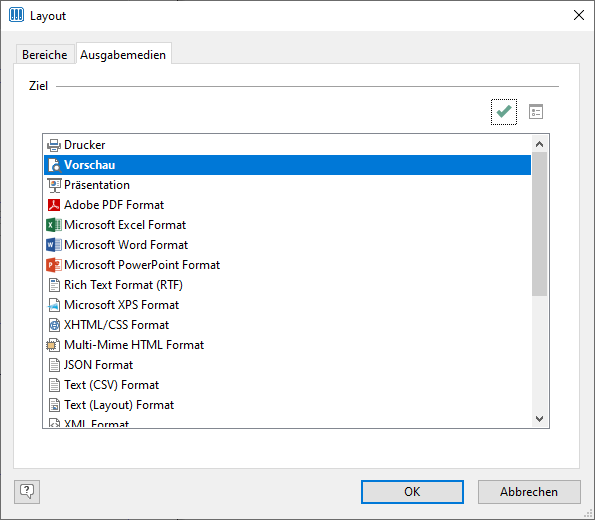
Task: Select Microsoft Word Format
Action: tap(288, 245)
